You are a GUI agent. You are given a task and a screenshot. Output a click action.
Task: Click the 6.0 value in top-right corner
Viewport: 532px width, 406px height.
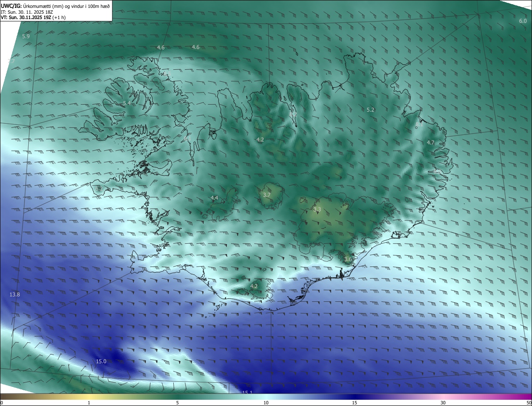[x=523, y=21]
